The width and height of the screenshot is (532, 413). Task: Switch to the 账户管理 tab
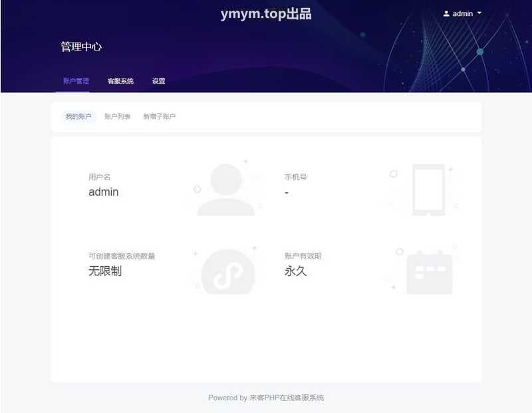point(76,80)
